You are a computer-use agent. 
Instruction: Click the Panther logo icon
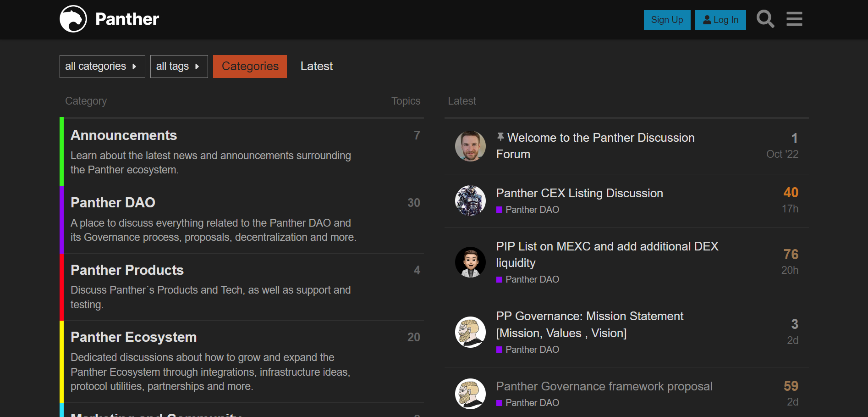point(73,19)
